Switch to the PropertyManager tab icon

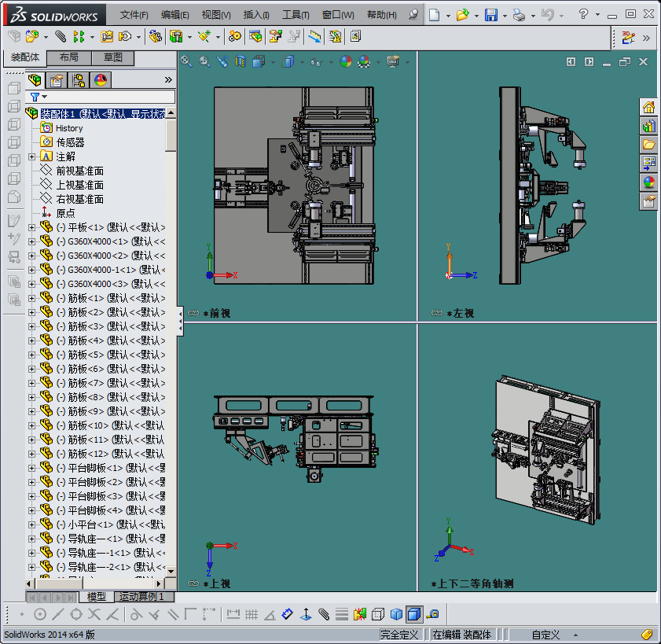[57, 79]
